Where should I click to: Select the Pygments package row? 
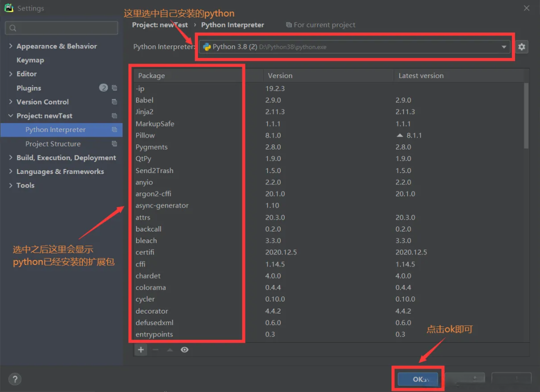(328, 146)
